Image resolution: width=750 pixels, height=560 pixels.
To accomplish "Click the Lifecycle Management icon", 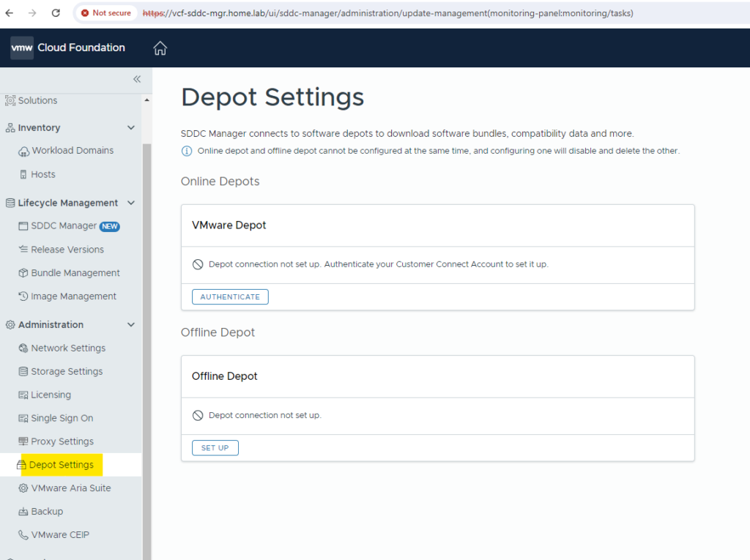I will tap(10, 203).
